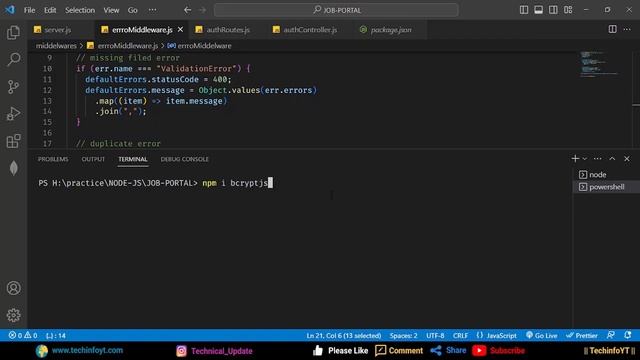Open Source Control view
The image size is (640, 360).
(13, 87)
